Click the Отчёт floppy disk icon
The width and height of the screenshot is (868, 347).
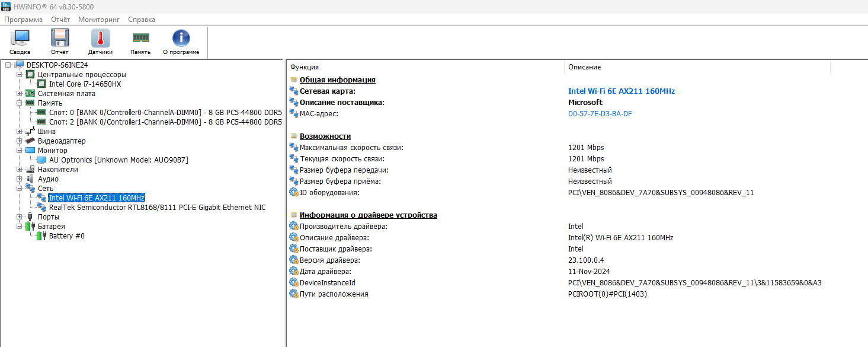pos(59,42)
